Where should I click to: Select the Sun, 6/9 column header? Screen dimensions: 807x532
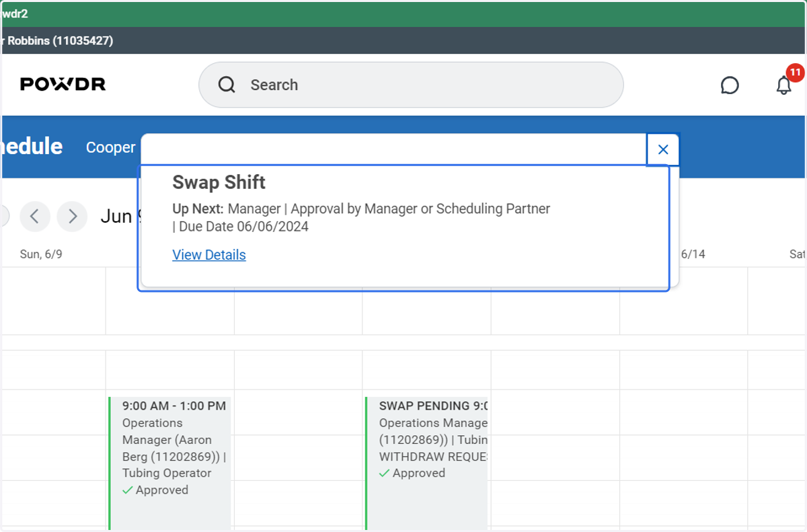[x=41, y=254]
